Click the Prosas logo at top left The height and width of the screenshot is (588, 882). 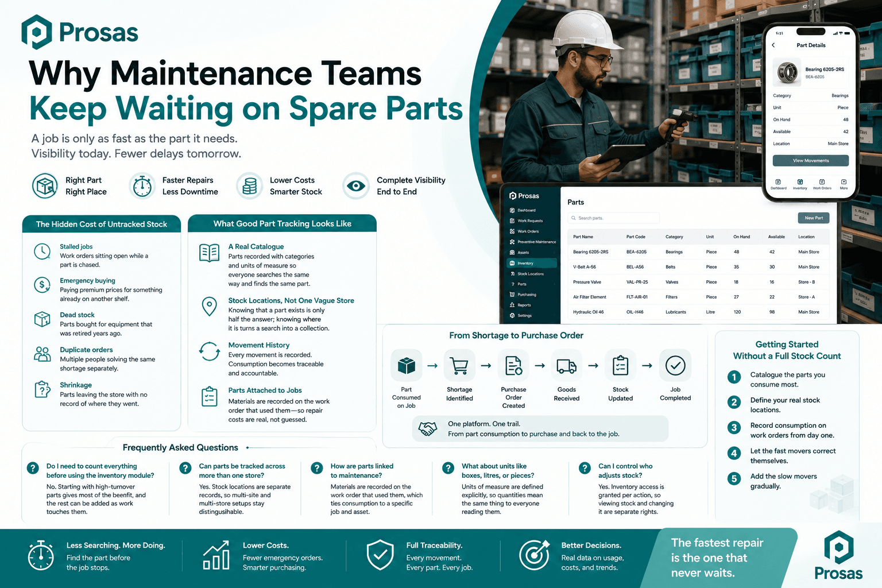coord(80,32)
